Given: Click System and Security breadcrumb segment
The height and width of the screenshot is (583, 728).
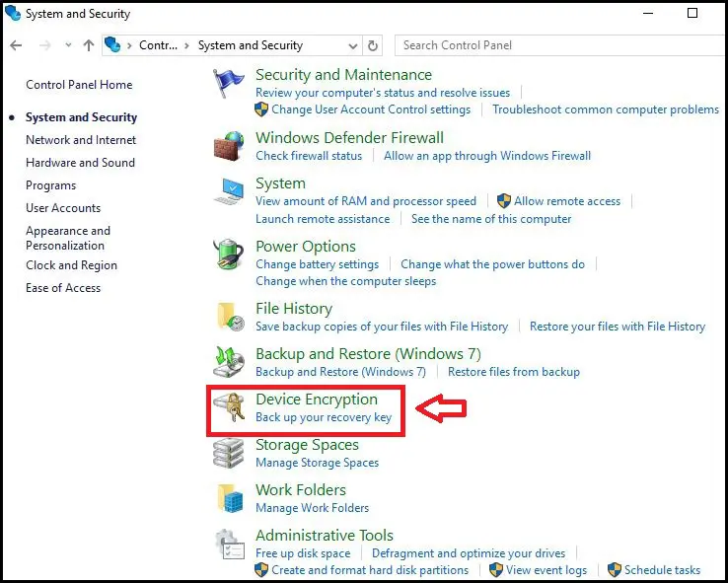Looking at the screenshot, I should point(251,45).
